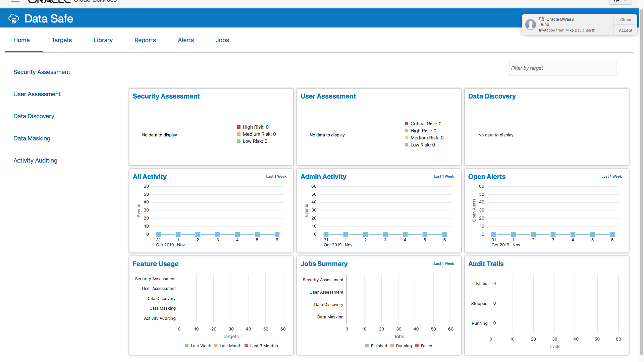Open the user account dropdown at top right
This screenshot has width=644, height=362.
coord(621,1)
